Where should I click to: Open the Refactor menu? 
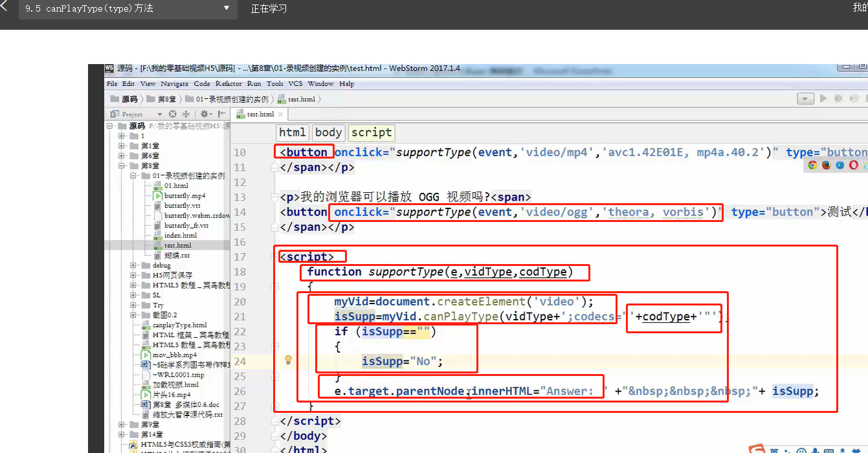228,83
